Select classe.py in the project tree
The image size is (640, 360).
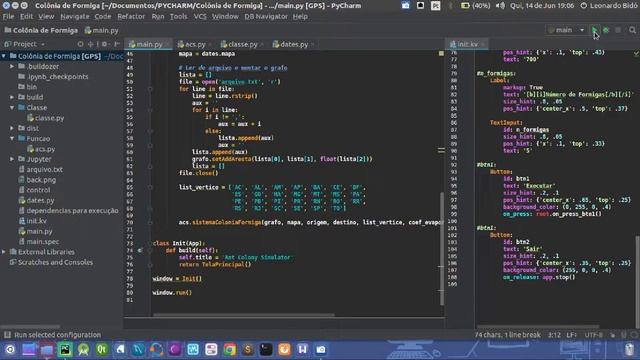point(46,118)
